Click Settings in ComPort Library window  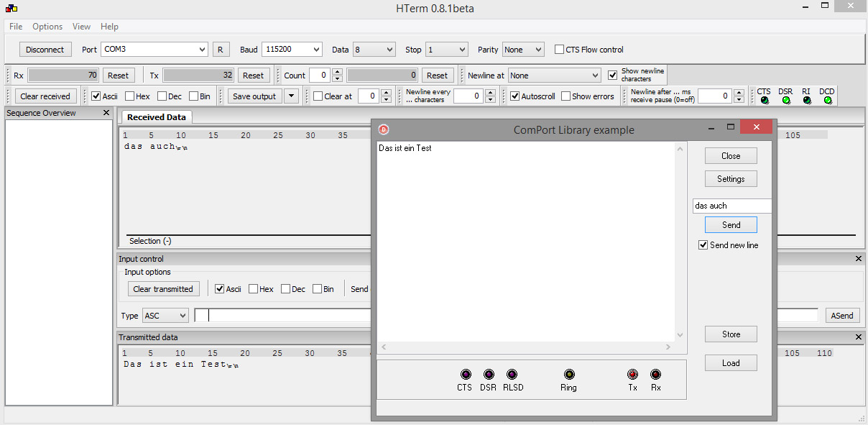coord(731,179)
